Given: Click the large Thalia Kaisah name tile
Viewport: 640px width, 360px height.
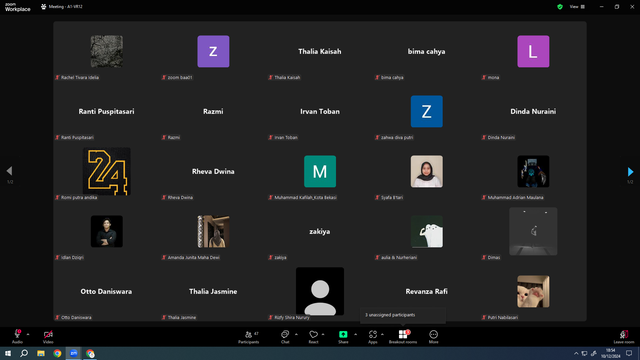Looking at the screenshot, I should coord(320,51).
